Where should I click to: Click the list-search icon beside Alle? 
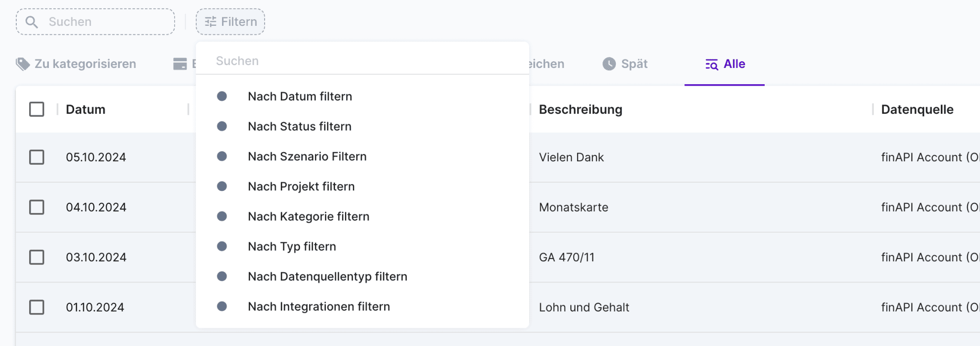pos(712,65)
